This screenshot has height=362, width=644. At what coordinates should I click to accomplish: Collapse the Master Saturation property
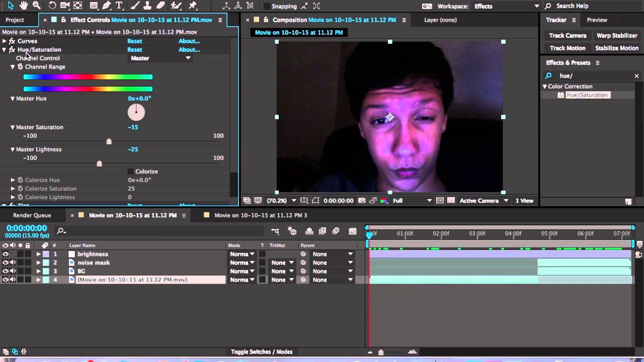click(x=13, y=127)
